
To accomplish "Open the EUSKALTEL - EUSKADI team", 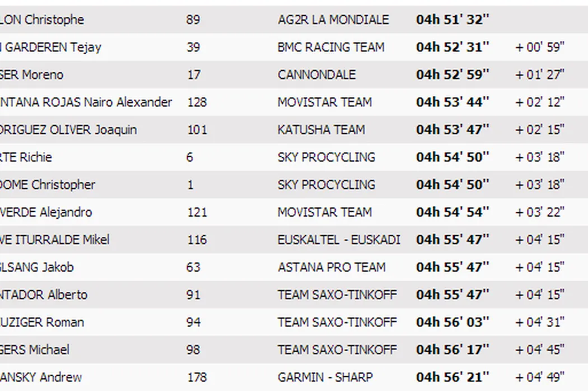I will coord(339,239).
